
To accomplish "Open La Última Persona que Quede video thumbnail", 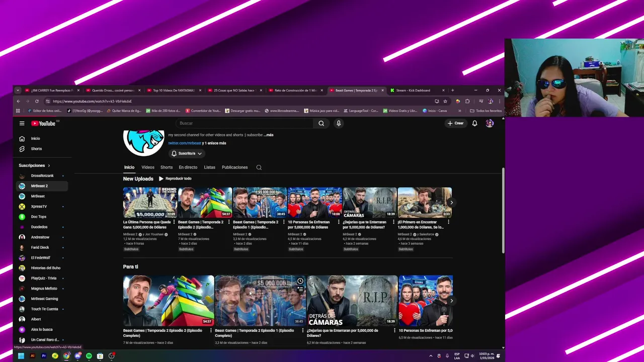I will tap(150, 203).
